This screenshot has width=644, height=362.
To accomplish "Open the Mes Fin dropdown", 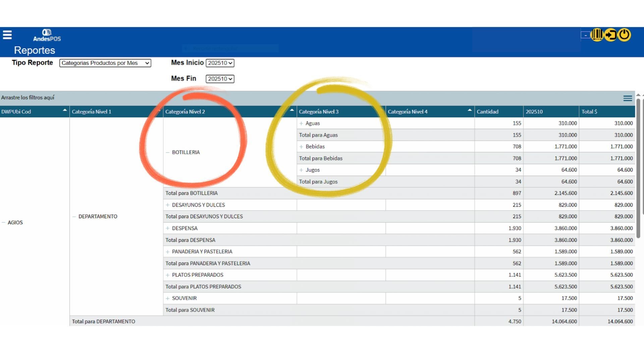I will pyautogui.click(x=220, y=79).
